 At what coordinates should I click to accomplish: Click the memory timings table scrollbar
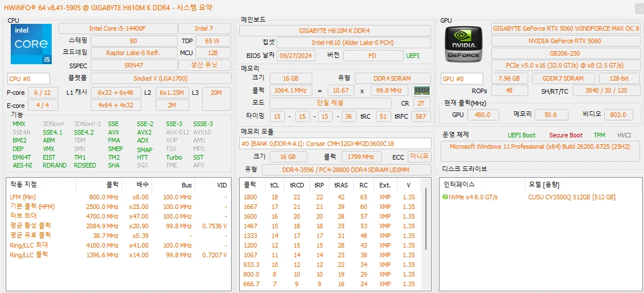[426, 219]
